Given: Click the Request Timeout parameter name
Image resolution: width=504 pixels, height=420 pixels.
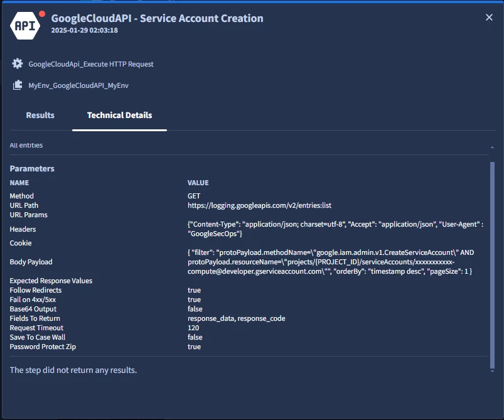Looking at the screenshot, I should [x=36, y=328].
